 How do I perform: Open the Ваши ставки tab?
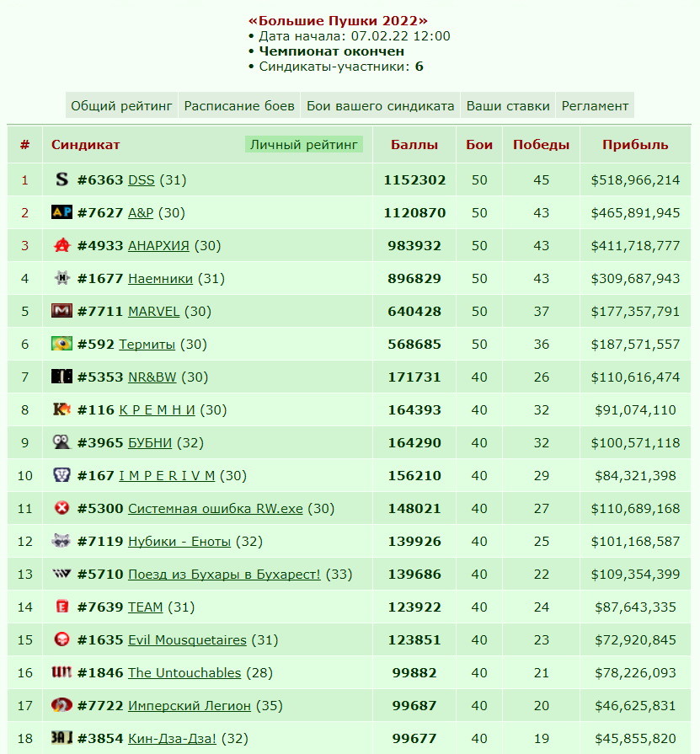[x=508, y=106]
